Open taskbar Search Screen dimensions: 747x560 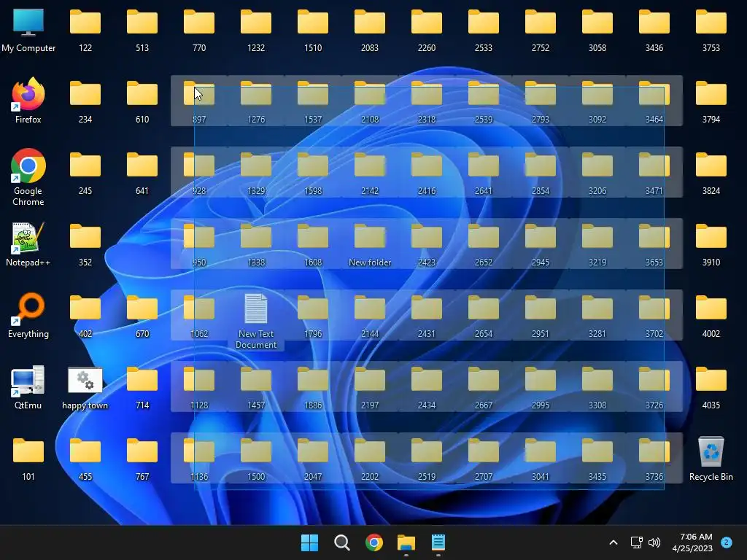(x=341, y=542)
